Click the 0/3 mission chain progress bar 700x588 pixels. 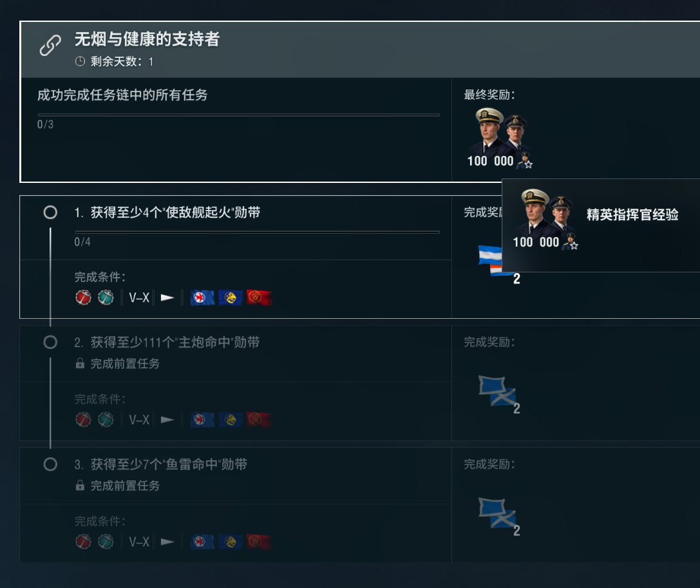tap(238, 115)
